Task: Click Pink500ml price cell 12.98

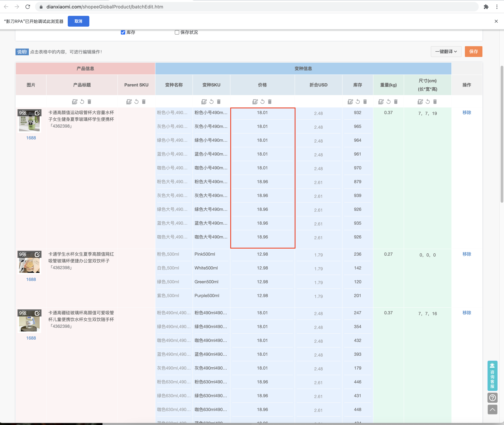Action: (262, 254)
